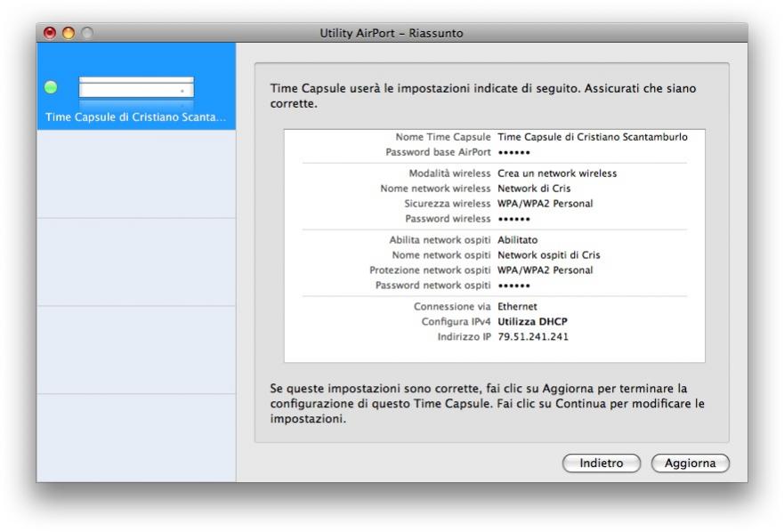
Task: Click the Nome Time Capsule label
Action: [443, 137]
